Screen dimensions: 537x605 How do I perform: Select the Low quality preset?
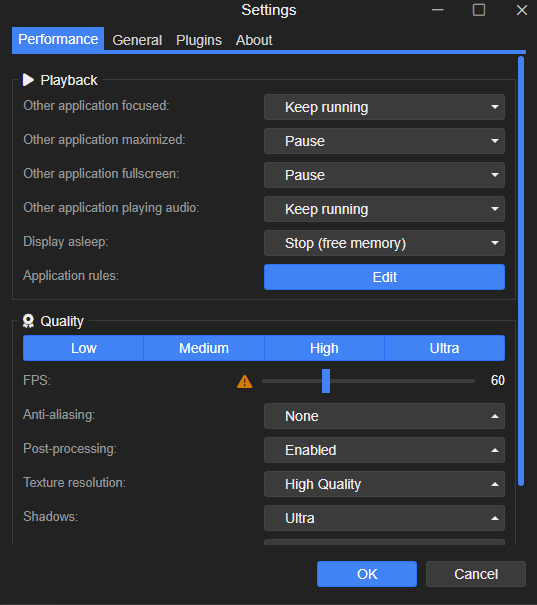coord(83,348)
